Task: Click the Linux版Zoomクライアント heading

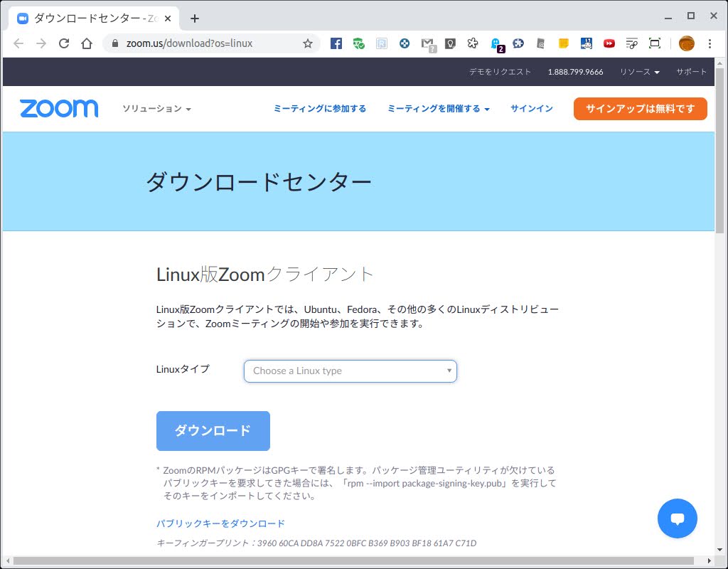Action: click(x=264, y=274)
